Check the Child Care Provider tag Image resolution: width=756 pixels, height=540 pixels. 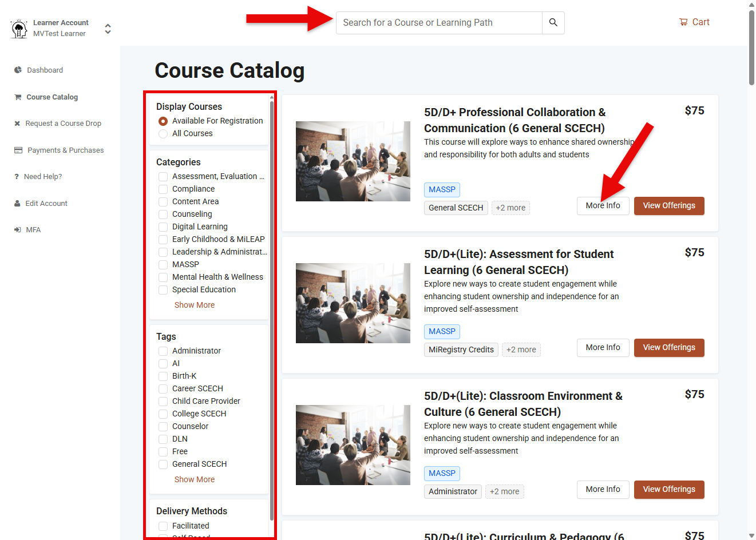tap(163, 402)
